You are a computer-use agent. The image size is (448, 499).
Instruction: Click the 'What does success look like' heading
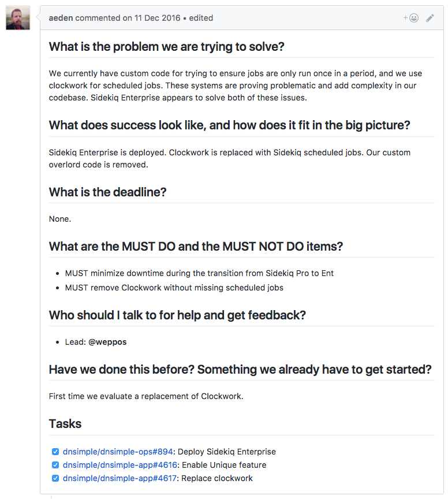(229, 125)
